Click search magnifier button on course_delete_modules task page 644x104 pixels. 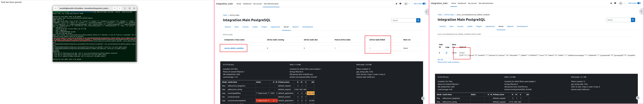click(x=633, y=20)
